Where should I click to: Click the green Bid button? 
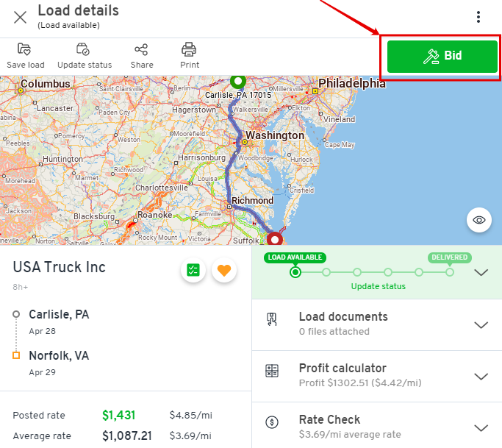pyautogui.click(x=442, y=56)
